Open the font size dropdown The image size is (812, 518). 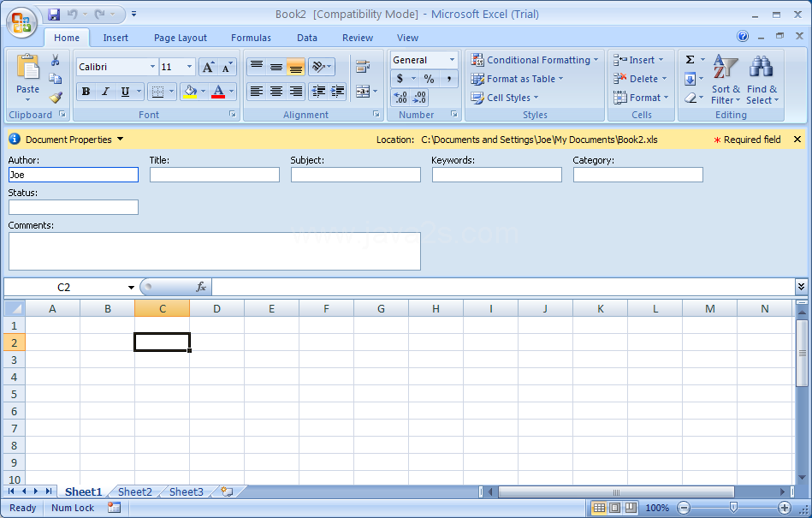coord(189,67)
